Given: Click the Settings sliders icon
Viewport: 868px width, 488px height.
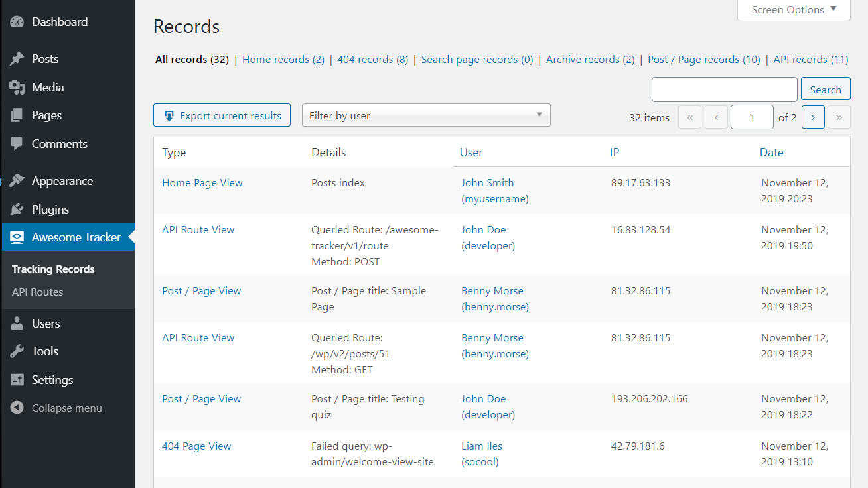Looking at the screenshot, I should point(17,380).
